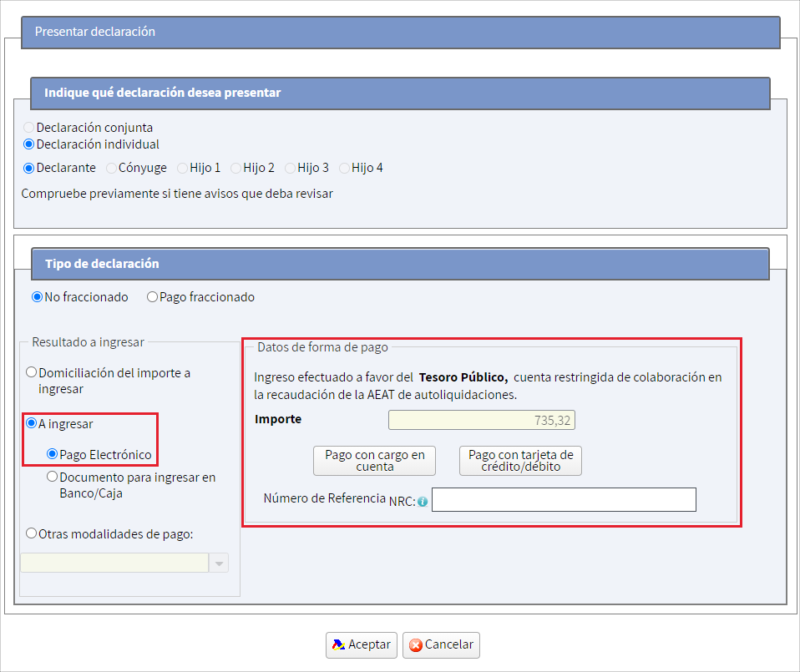This screenshot has width=800, height=672.
Task: Click 'Compruebe previamente si tiene avisos' text
Action: (x=177, y=194)
